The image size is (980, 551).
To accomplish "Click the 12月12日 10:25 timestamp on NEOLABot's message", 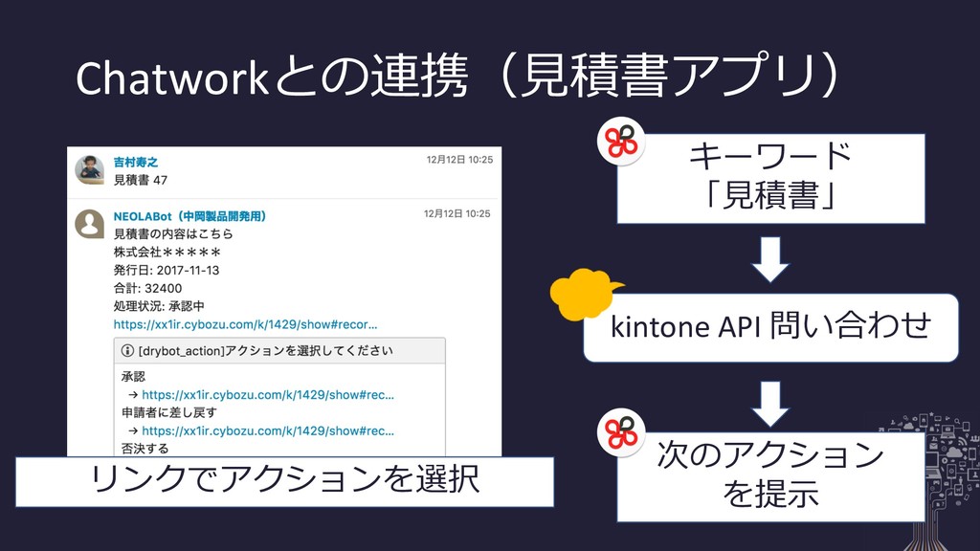I will [457, 213].
